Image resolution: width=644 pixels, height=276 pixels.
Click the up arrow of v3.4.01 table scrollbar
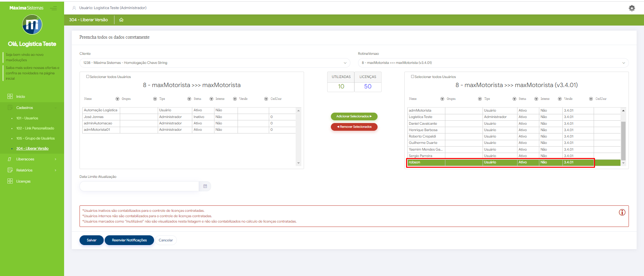tap(623, 111)
